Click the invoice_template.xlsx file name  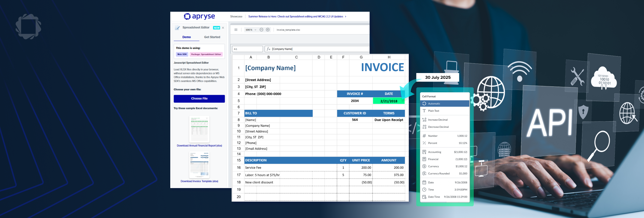point(288,30)
